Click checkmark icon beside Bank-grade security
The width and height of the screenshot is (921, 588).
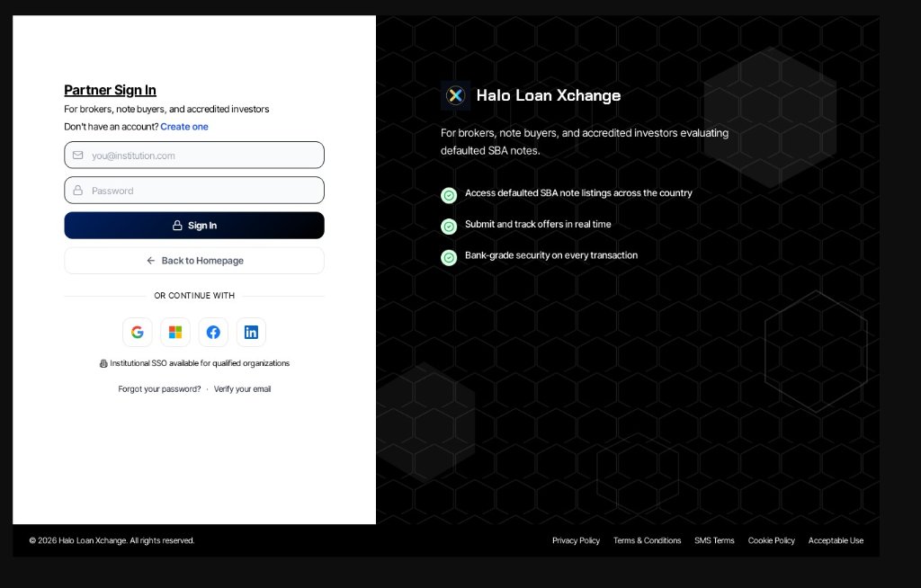coord(449,257)
